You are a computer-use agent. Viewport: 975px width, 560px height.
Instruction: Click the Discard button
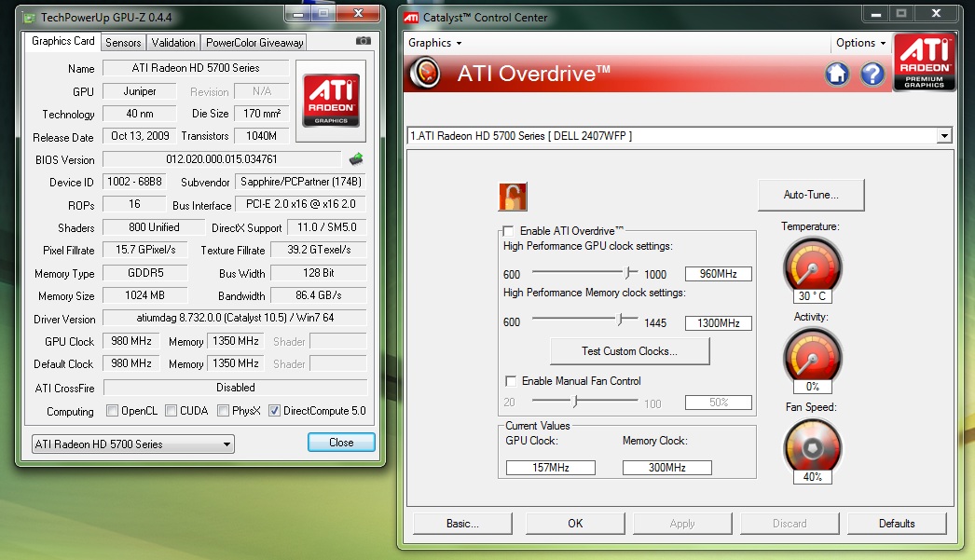click(x=790, y=524)
